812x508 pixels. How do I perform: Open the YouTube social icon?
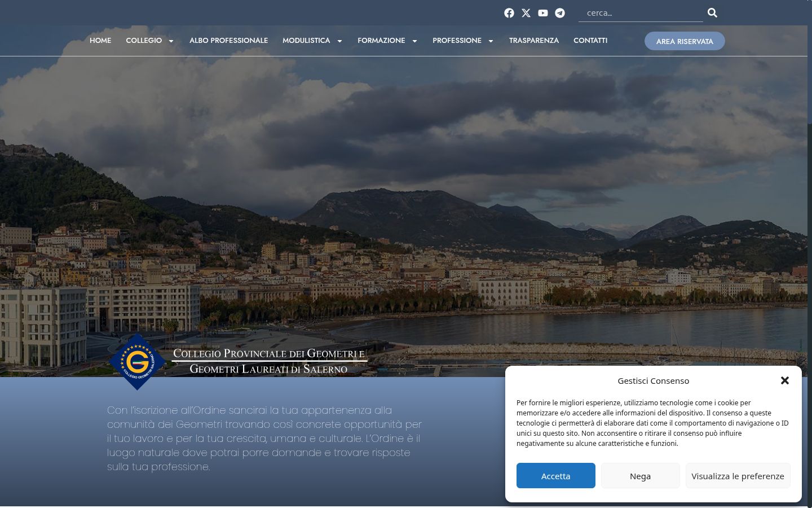click(x=543, y=13)
